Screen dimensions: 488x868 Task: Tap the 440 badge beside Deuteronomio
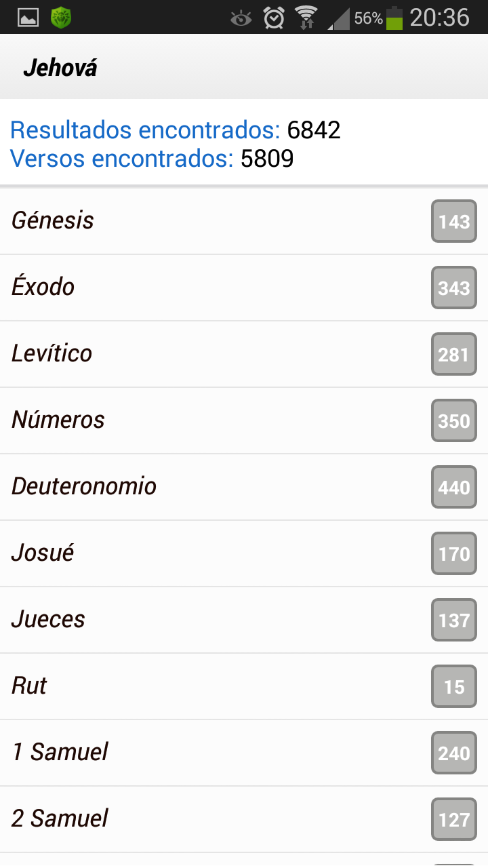[x=454, y=487]
